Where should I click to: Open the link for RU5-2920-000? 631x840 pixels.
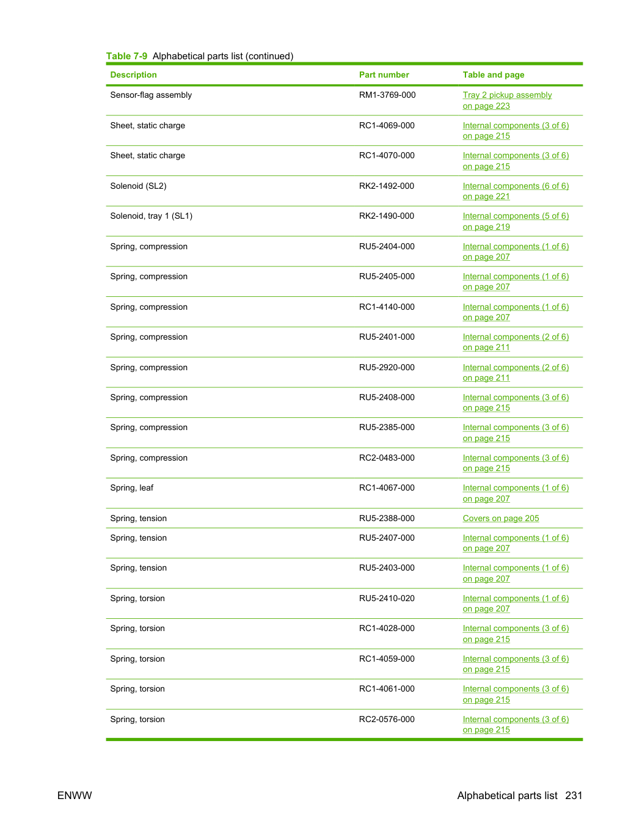[x=516, y=373]
